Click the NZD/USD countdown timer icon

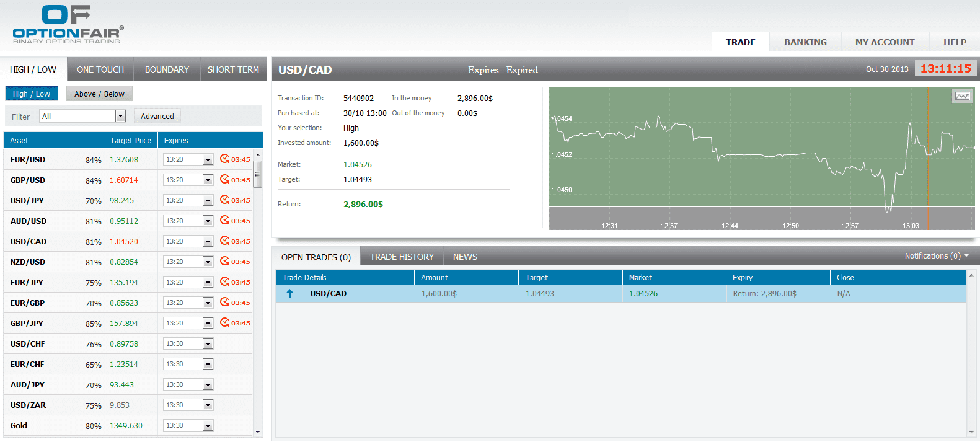point(225,262)
